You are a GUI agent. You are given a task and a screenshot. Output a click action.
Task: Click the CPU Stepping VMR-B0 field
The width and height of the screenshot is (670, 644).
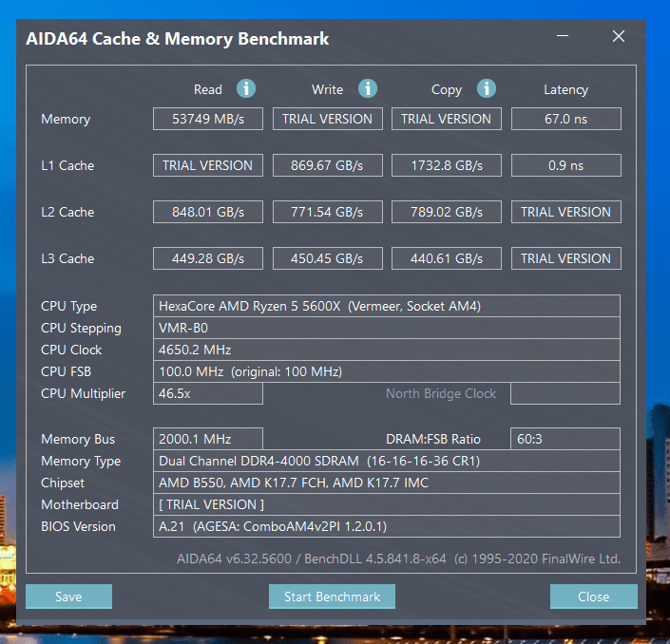[x=387, y=328]
